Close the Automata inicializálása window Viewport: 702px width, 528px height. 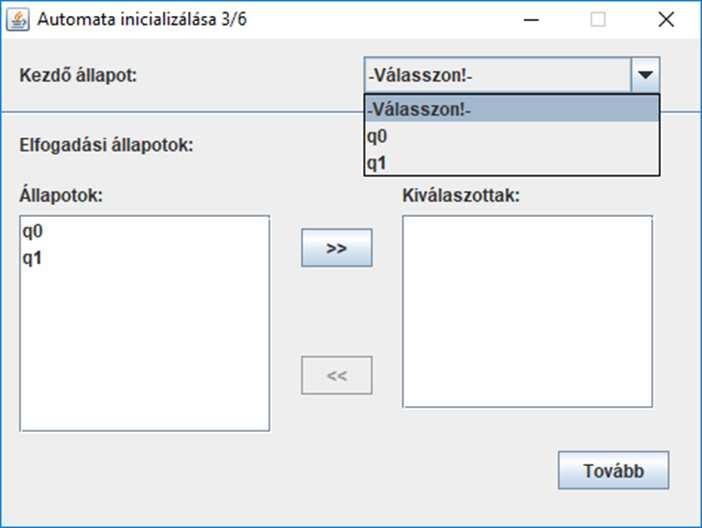(x=666, y=20)
